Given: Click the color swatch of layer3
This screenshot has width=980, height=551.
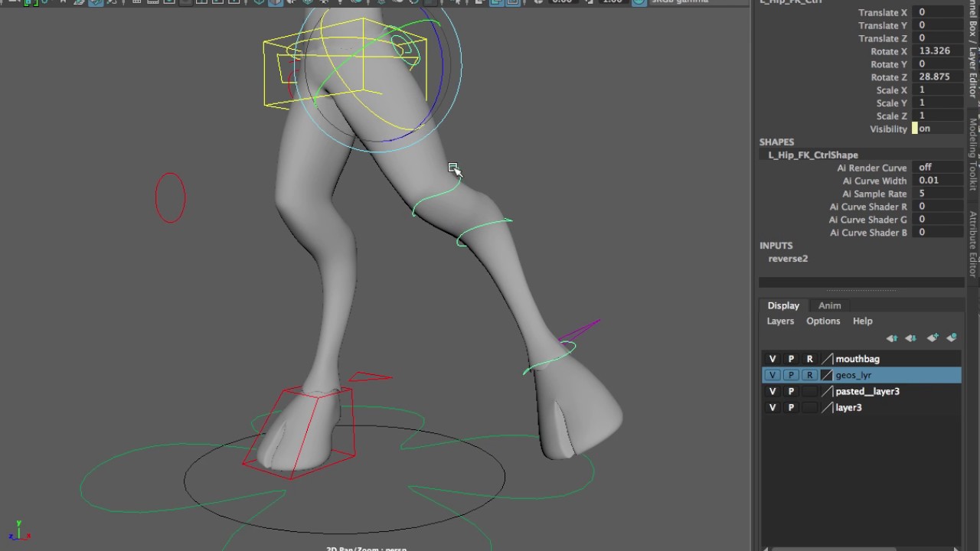Looking at the screenshot, I should [827, 408].
